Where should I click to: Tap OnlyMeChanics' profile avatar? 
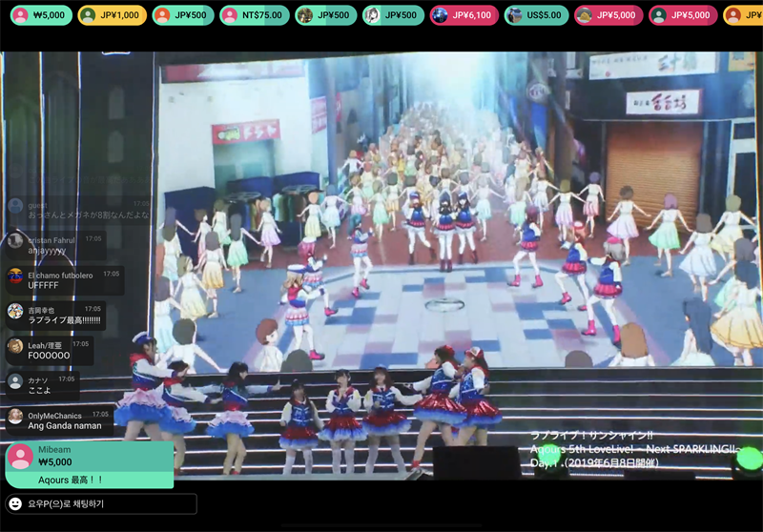point(15,417)
